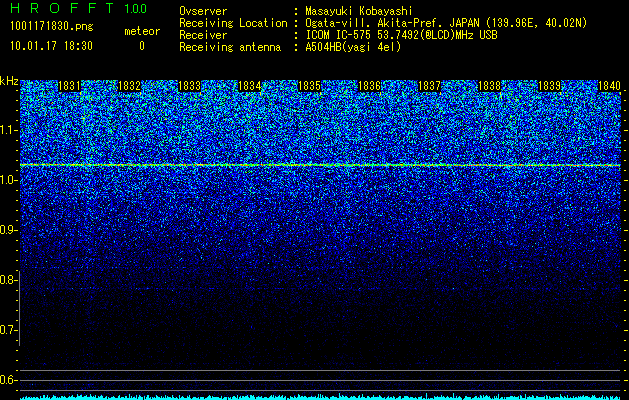Click the 1839 time marker
The image size is (629, 400).
click(x=550, y=86)
